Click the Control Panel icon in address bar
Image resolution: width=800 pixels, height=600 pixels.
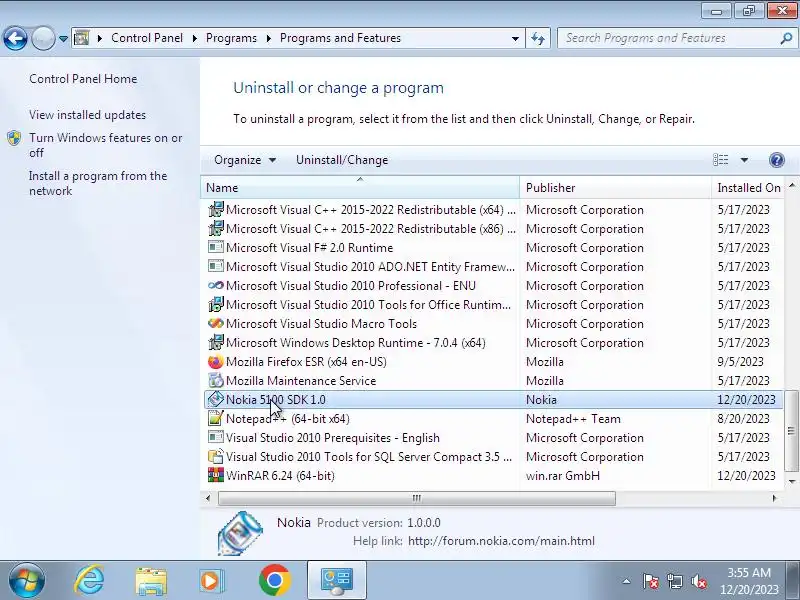(x=82, y=38)
